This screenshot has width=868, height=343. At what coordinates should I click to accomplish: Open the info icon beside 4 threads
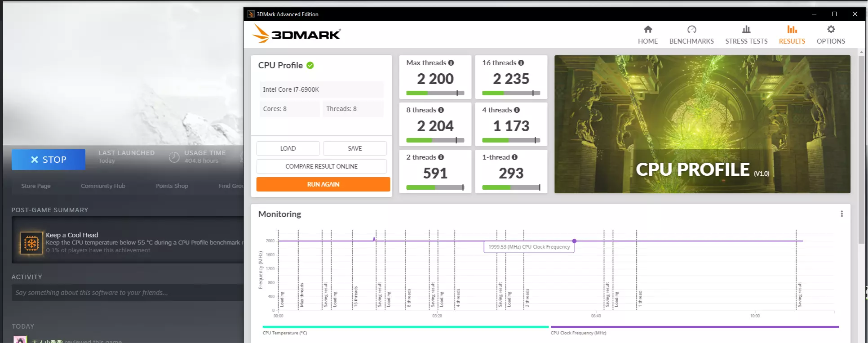pos(517,110)
